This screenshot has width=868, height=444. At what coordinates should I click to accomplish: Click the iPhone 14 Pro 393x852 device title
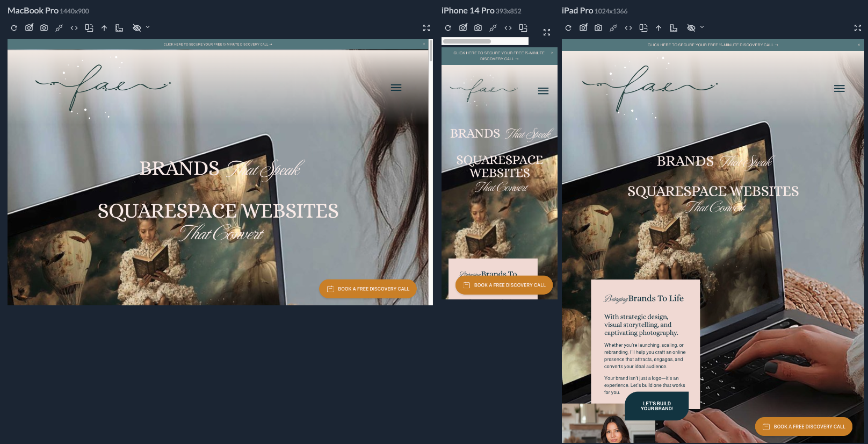click(481, 11)
